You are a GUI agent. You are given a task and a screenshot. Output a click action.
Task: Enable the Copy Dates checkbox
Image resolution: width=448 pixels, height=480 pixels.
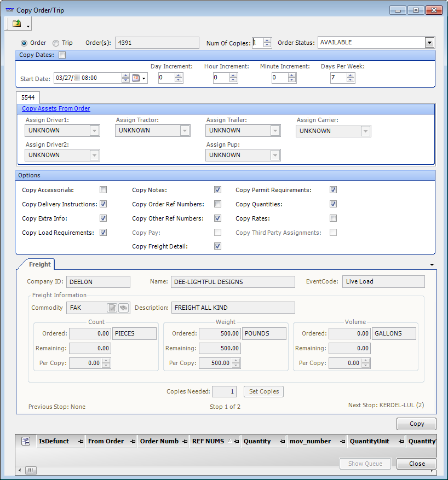62,55
